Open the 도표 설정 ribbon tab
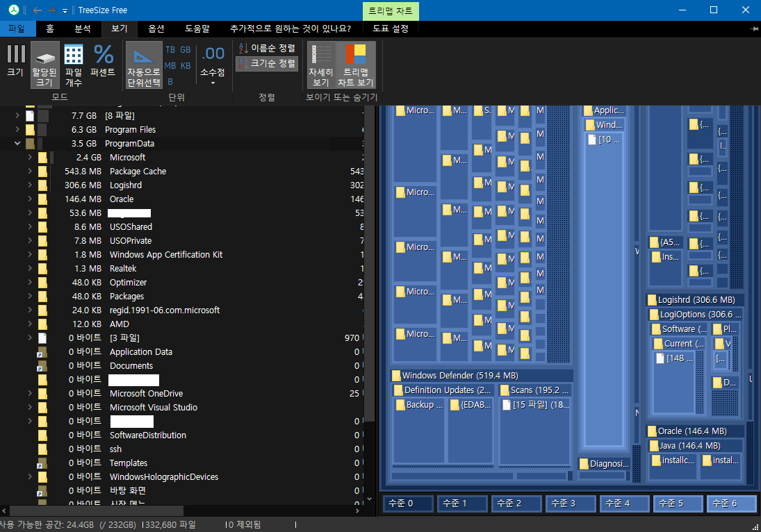 click(x=390, y=28)
